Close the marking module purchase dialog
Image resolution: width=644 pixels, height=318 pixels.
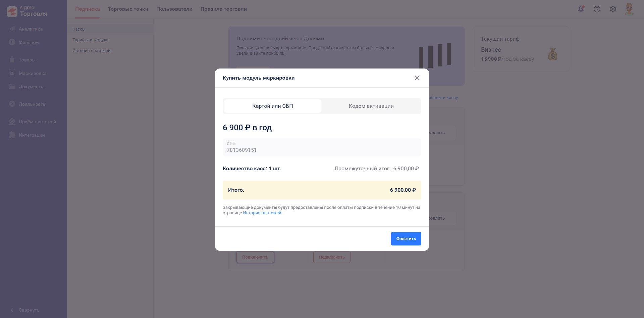(x=417, y=78)
